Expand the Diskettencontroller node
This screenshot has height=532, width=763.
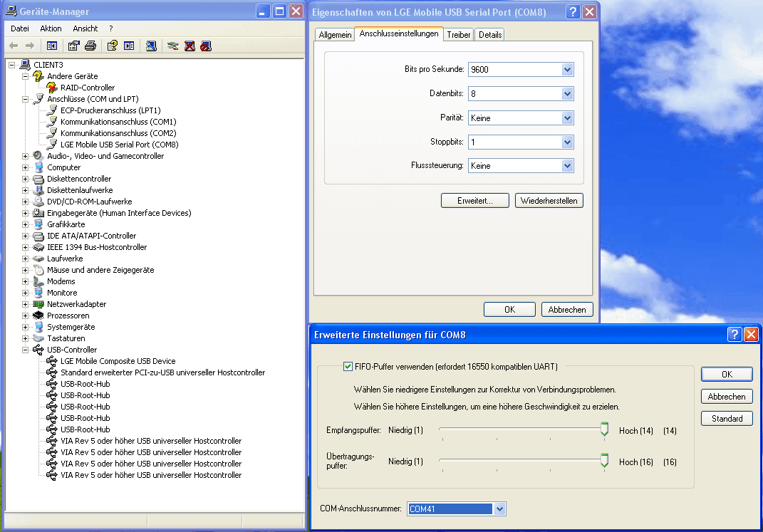[26, 179]
